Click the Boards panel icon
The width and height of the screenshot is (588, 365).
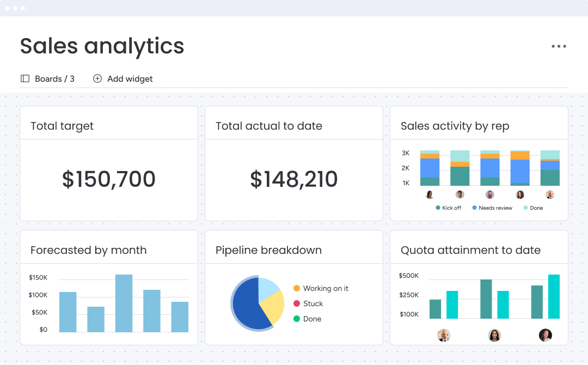tap(25, 78)
